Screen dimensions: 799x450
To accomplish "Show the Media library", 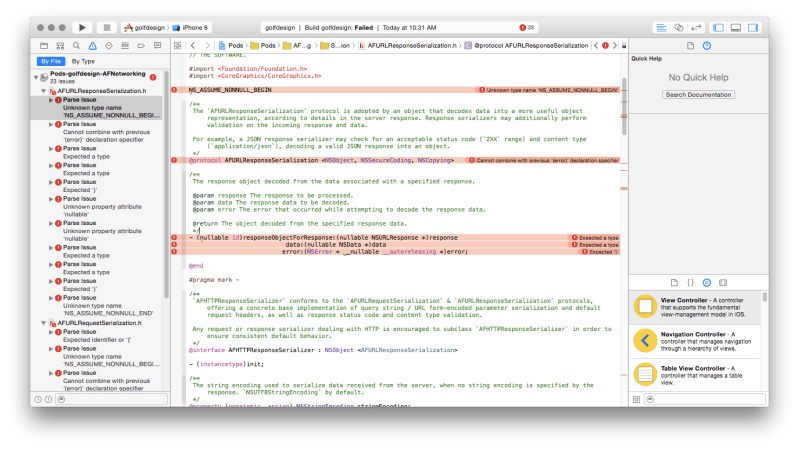I will click(x=723, y=282).
